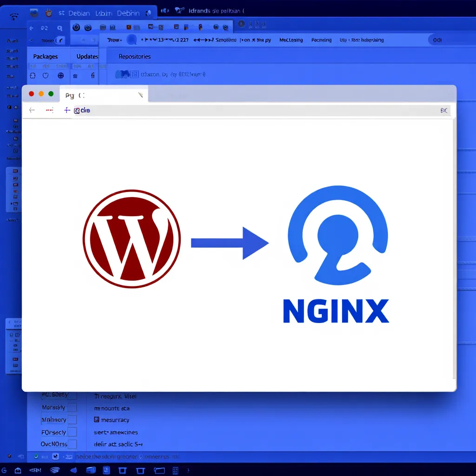Click the blue arrow between the logos

[230, 243]
